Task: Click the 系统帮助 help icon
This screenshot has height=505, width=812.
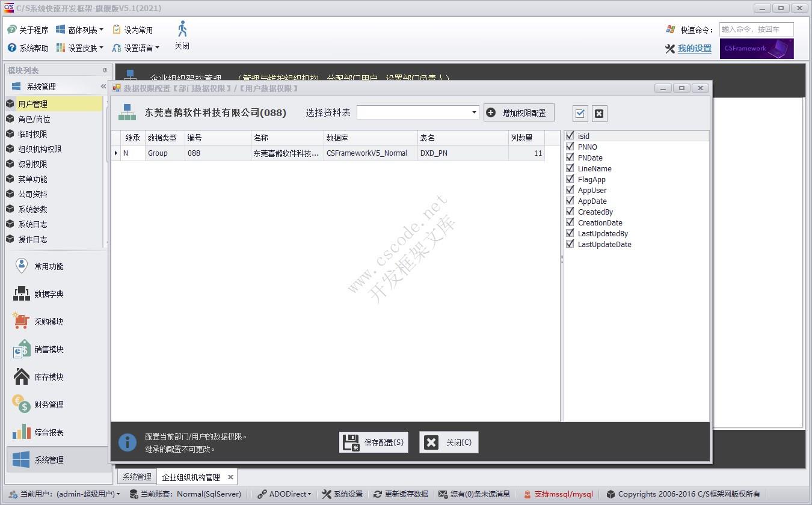Action: tap(27, 47)
